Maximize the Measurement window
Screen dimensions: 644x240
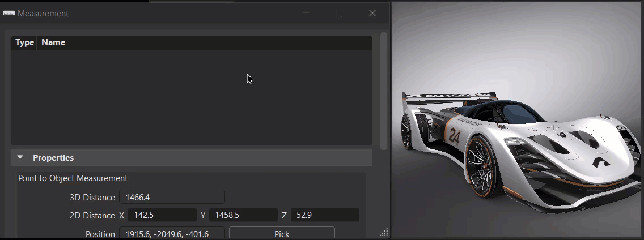[339, 13]
